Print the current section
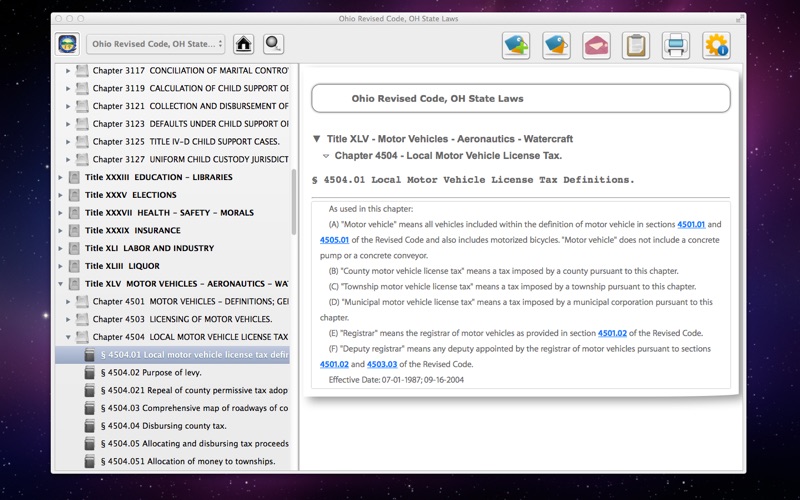Screen dimensions: 800x500 pyautogui.click(x=676, y=45)
